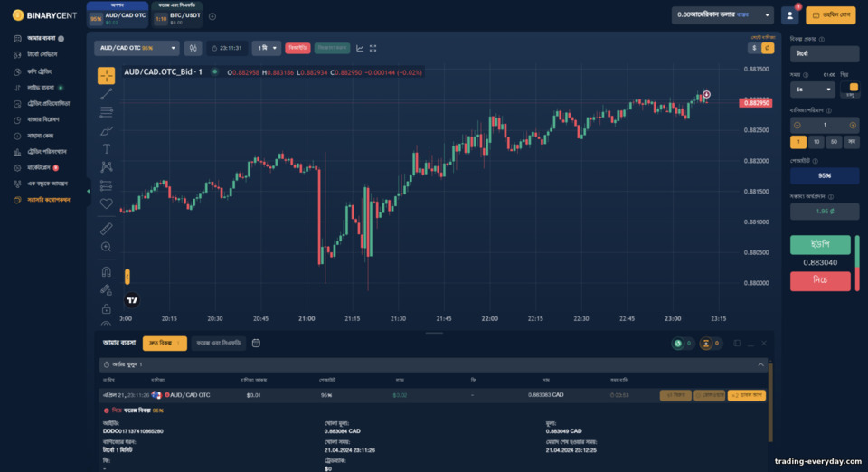868x472 pixels.
Task: Open the fullscreen chart view
Action: (373, 48)
